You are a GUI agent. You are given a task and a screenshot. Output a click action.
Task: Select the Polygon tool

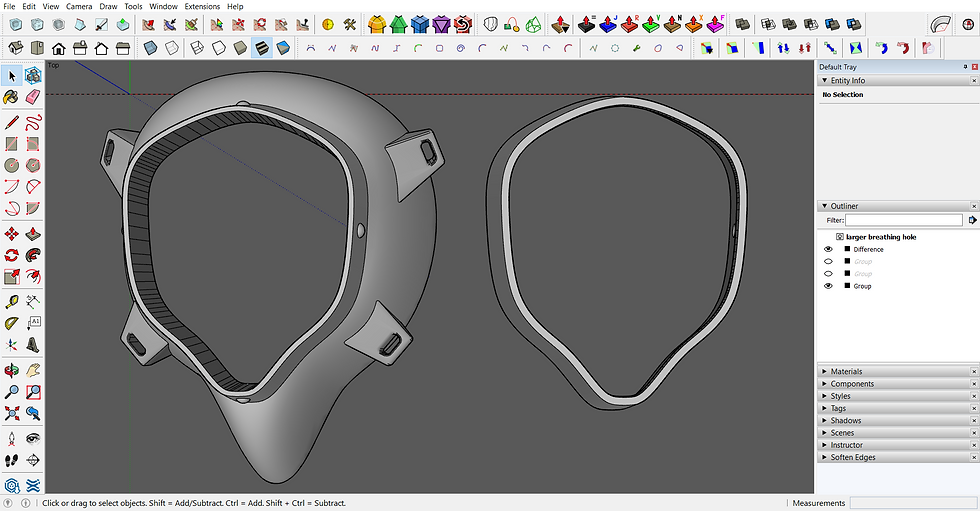click(33, 165)
